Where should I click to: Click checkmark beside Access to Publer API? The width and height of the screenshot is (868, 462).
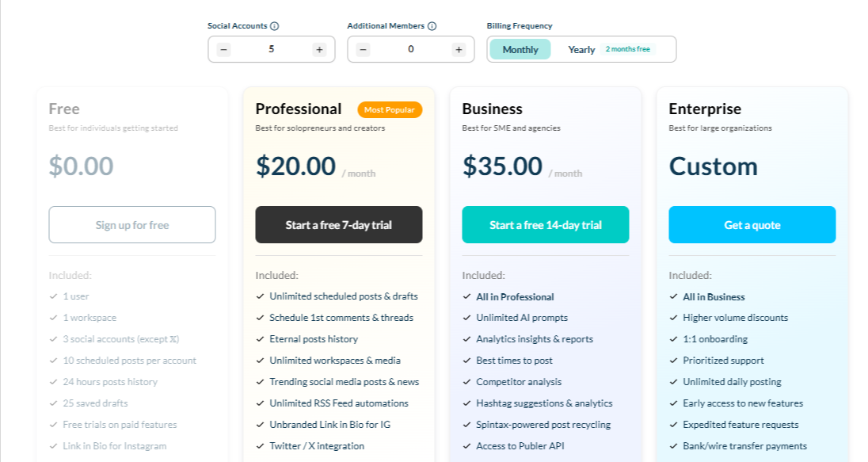pyautogui.click(x=466, y=446)
